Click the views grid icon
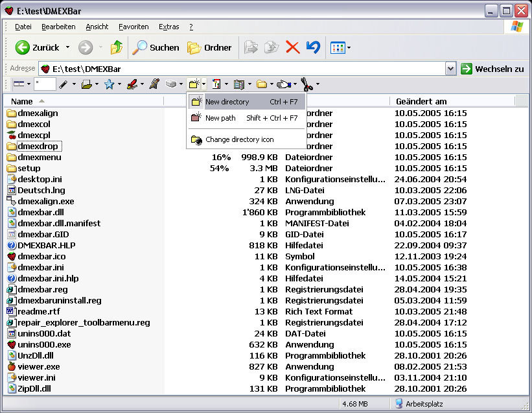532x413 pixels. pos(338,48)
